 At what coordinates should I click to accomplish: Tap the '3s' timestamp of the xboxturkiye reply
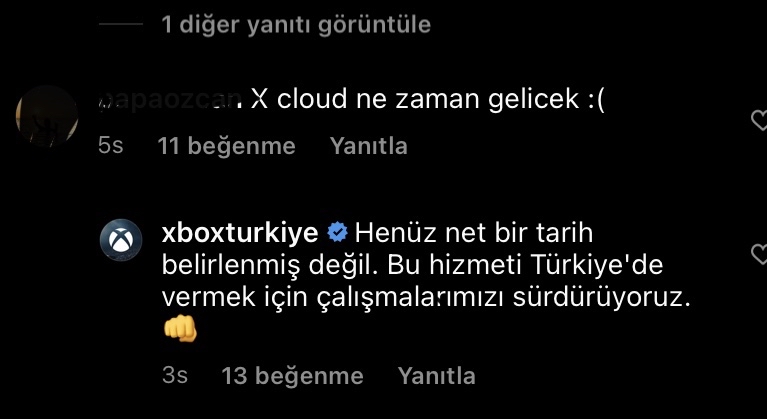175,375
